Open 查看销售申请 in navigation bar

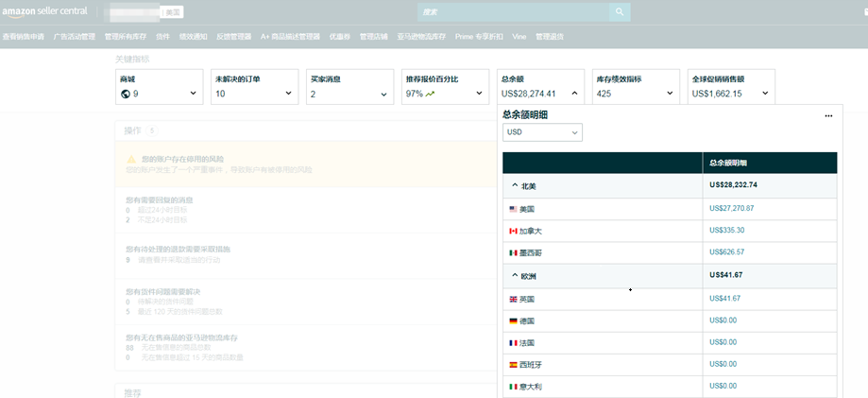click(24, 37)
